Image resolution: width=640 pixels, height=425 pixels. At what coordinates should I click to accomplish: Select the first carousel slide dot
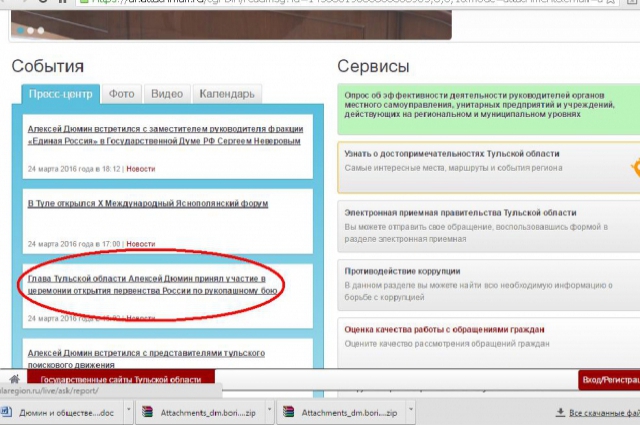pos(19,31)
